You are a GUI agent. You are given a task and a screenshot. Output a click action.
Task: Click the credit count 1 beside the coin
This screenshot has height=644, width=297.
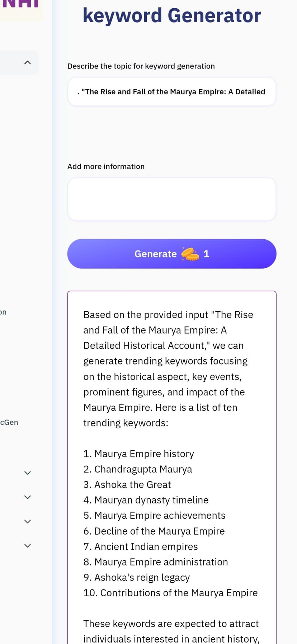(206, 254)
